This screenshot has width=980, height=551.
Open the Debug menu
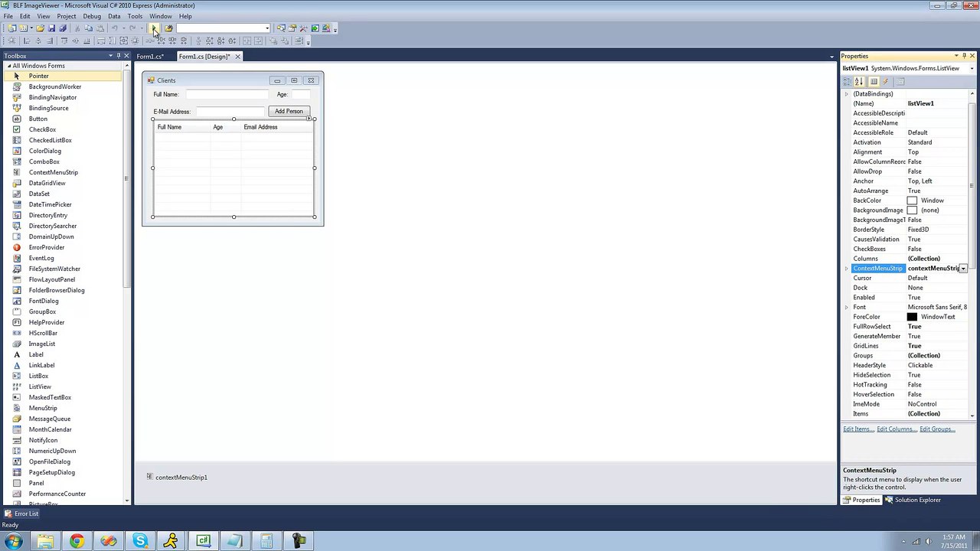pyautogui.click(x=92, y=16)
